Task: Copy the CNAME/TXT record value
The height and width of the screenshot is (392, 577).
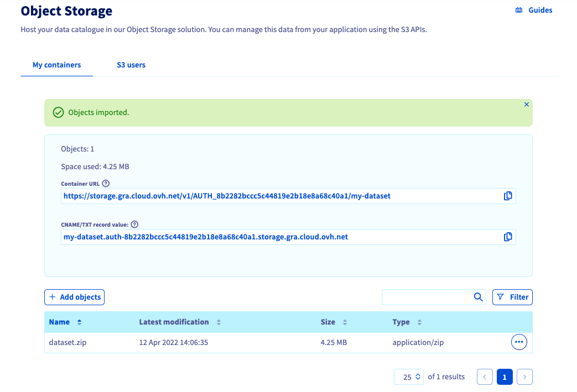Action: click(507, 237)
